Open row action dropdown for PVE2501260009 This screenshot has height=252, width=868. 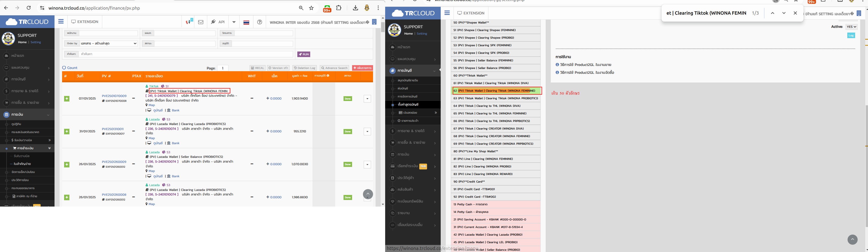pyautogui.click(x=367, y=164)
